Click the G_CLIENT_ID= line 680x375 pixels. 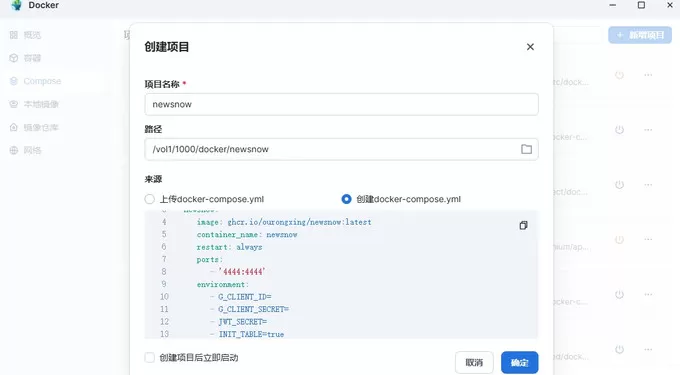[x=241, y=297]
